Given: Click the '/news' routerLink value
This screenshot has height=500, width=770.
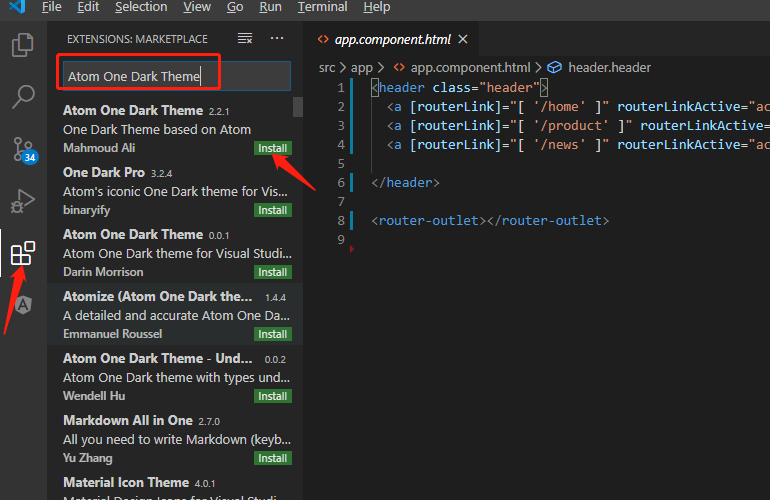Looking at the screenshot, I should pos(559,145).
